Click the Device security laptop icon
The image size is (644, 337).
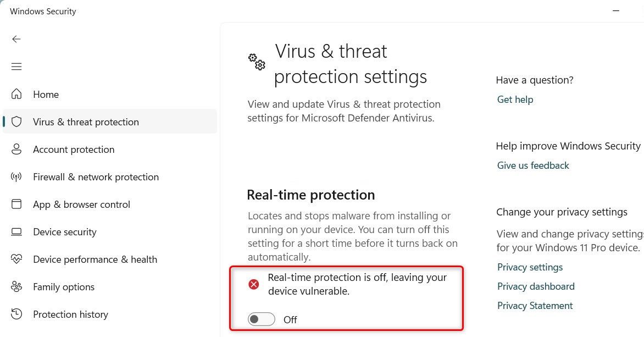(x=16, y=232)
